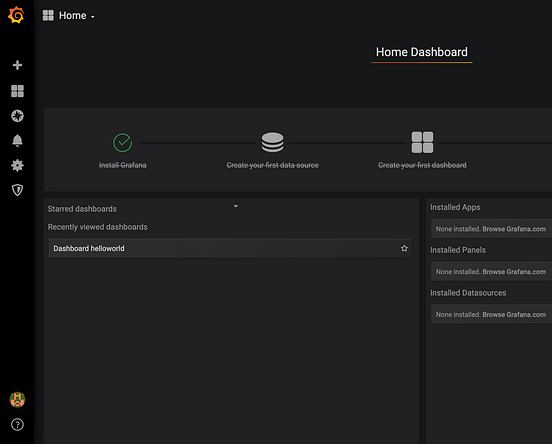The image size is (552, 444).
Task: Click Browse Grafana.com under Installed Apps
Action: [x=514, y=229]
